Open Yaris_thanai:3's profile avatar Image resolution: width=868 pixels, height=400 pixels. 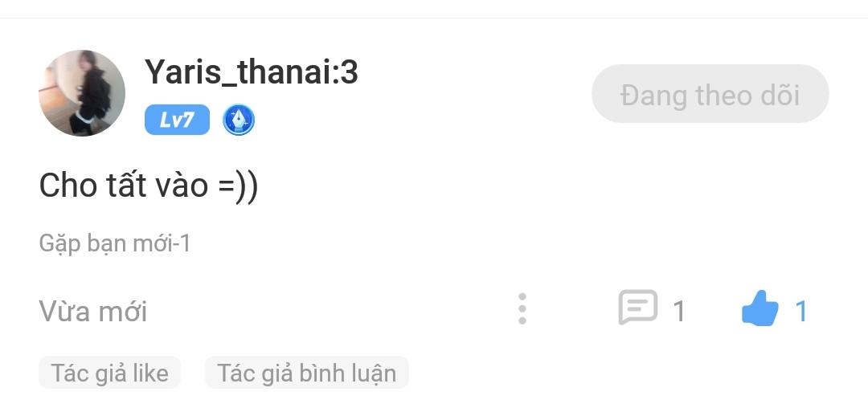[82, 93]
